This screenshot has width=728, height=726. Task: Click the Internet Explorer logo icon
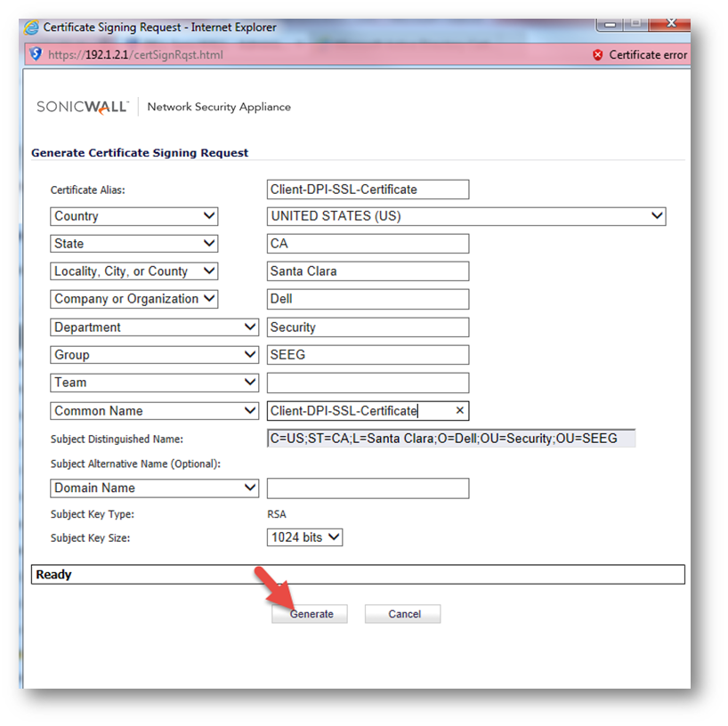pyautogui.click(x=31, y=28)
